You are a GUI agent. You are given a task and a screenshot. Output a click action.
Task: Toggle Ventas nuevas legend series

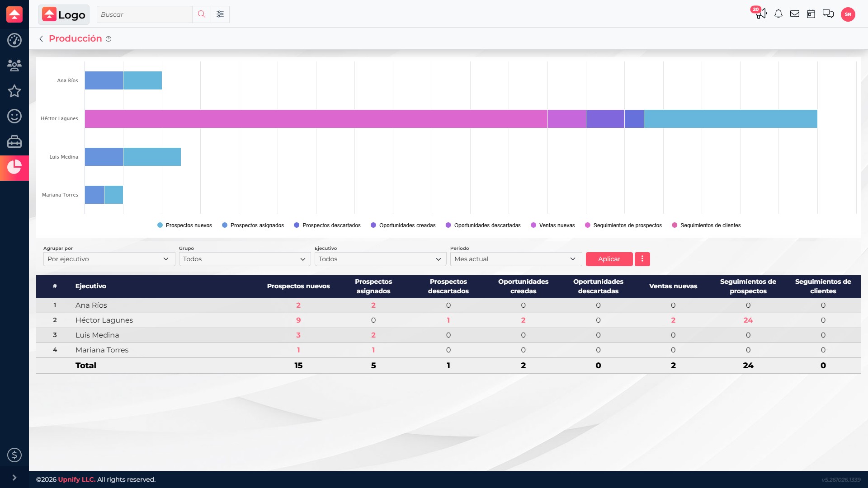[x=553, y=225]
